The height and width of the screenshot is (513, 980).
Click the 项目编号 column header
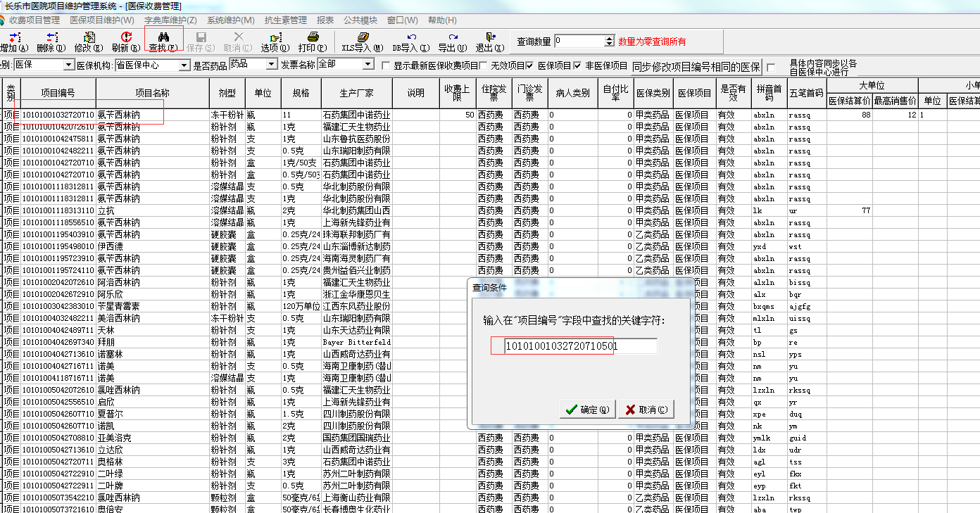(x=58, y=93)
